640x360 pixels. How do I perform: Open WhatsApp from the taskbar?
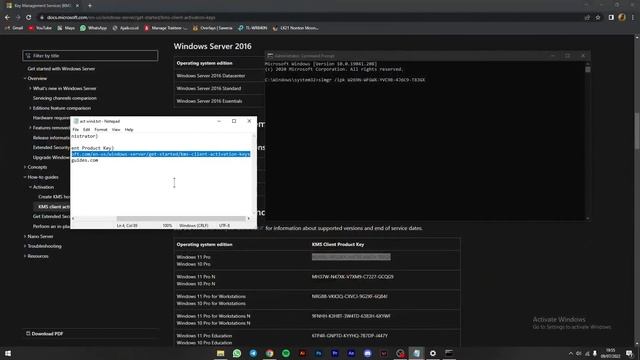[237, 353]
